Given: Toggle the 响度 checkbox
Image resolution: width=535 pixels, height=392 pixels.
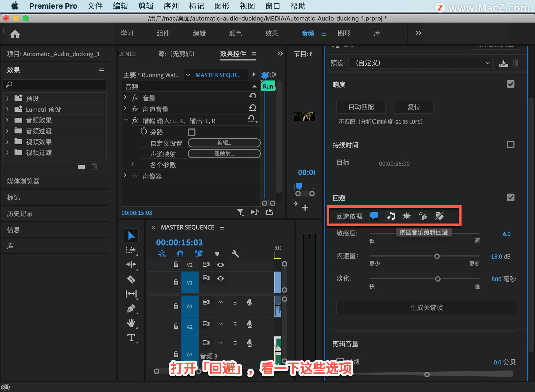Looking at the screenshot, I should click(510, 84).
